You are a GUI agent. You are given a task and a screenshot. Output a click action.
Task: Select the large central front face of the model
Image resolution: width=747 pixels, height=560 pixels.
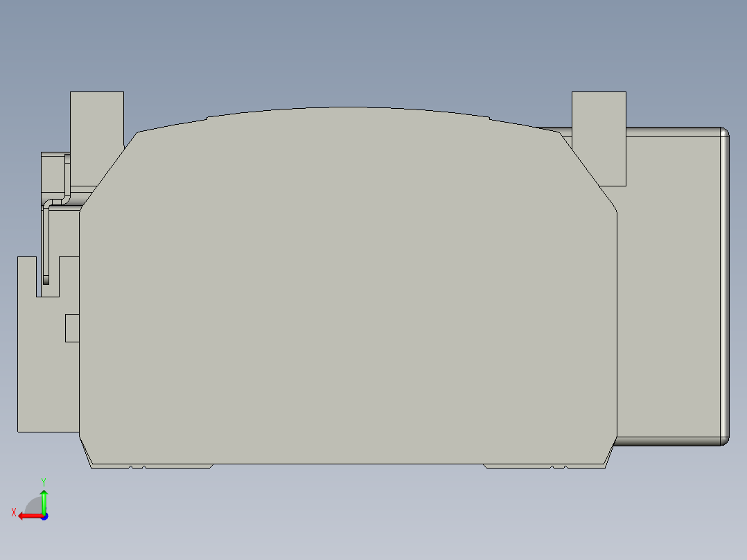point(348,286)
